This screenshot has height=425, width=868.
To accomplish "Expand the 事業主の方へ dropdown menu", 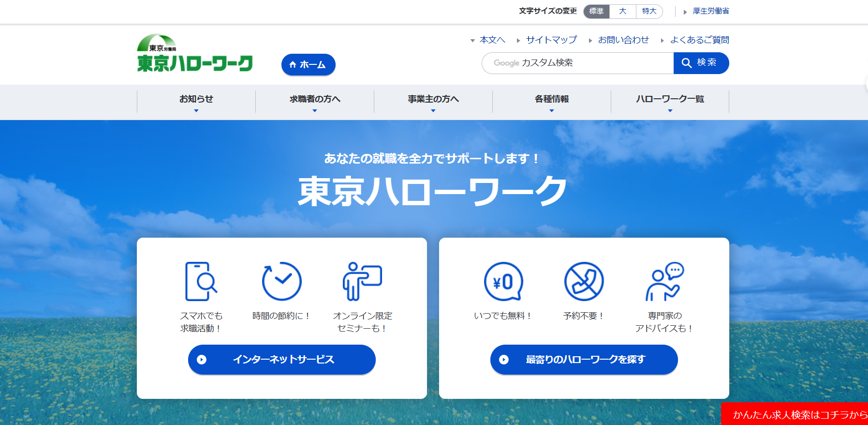I will tap(433, 102).
